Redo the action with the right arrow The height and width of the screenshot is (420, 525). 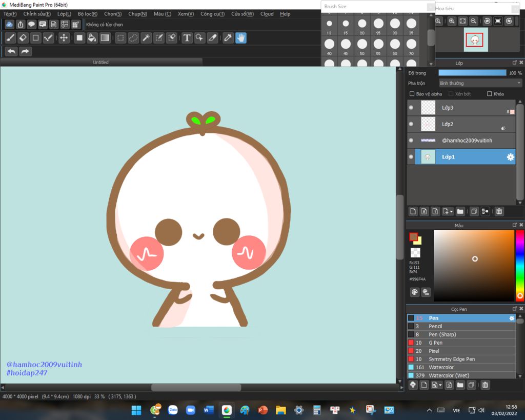click(26, 52)
